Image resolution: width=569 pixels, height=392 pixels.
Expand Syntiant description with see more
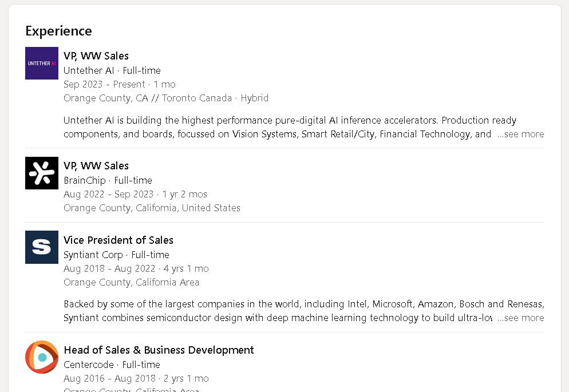(520, 318)
